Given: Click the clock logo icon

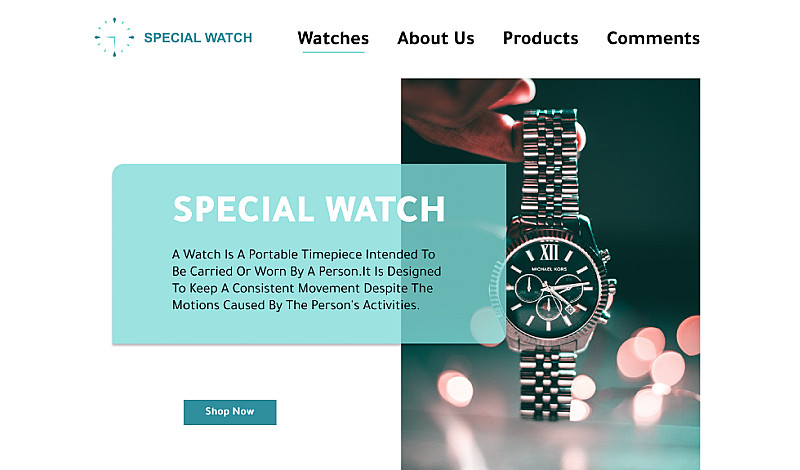Looking at the screenshot, I should click(x=114, y=37).
